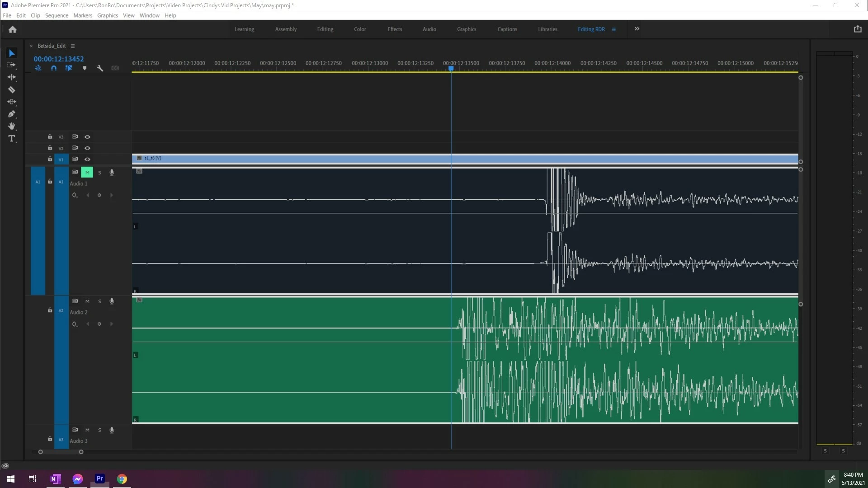Screen dimensions: 868x488
Task: Open the Sequence menu
Action: (57, 15)
